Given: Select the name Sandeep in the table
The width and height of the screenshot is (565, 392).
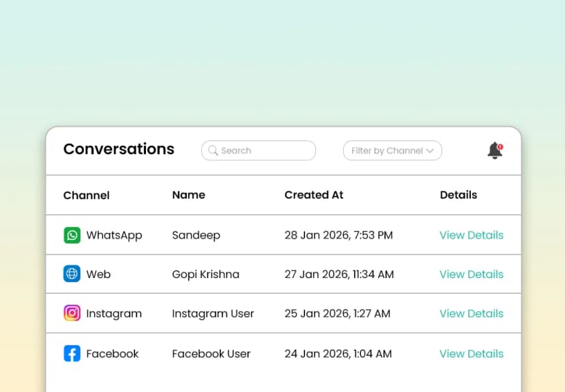Looking at the screenshot, I should coord(196,235).
